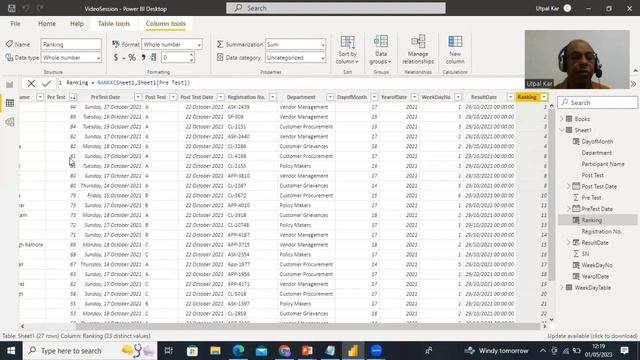Open Pre Test column filter dropdown
Screen dimensions: 640x360
point(73,97)
